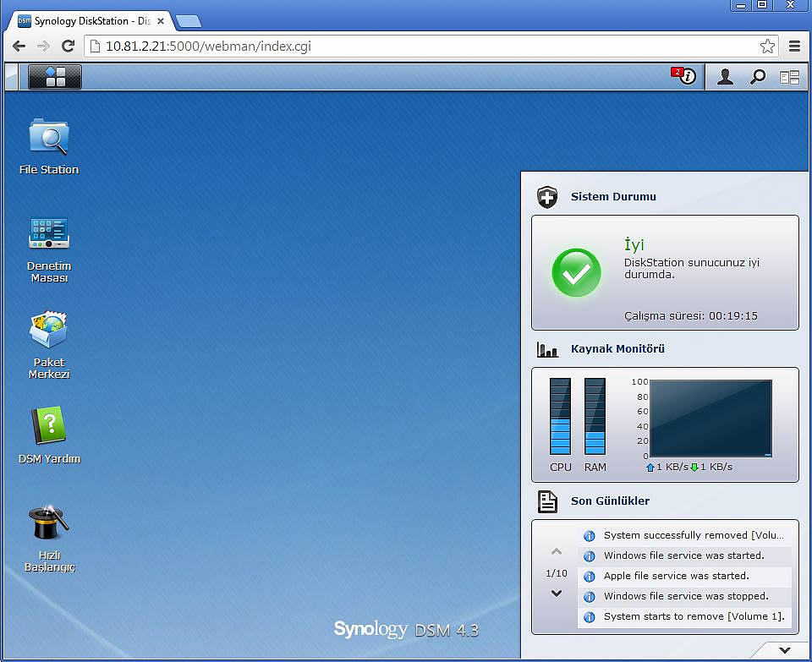
Task: Select the Synology DiskStation browser tab
Action: [89, 21]
